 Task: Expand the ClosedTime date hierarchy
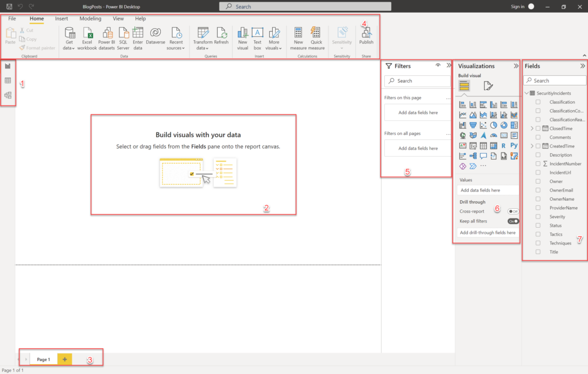pyautogui.click(x=532, y=128)
